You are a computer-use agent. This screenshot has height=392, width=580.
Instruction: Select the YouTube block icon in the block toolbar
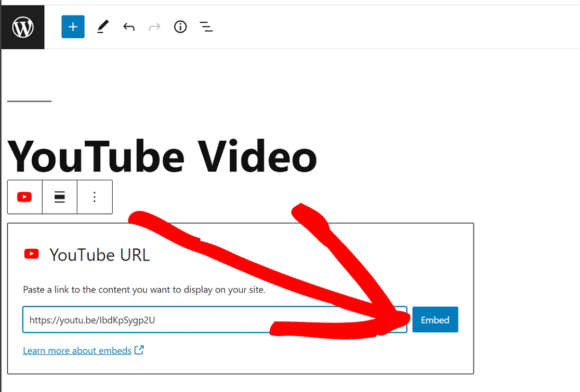[24, 197]
